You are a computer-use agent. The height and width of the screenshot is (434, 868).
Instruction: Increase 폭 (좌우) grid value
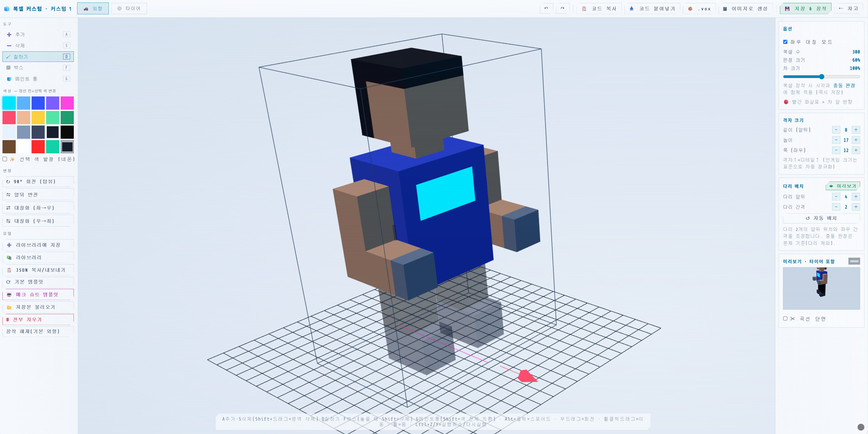click(x=856, y=150)
